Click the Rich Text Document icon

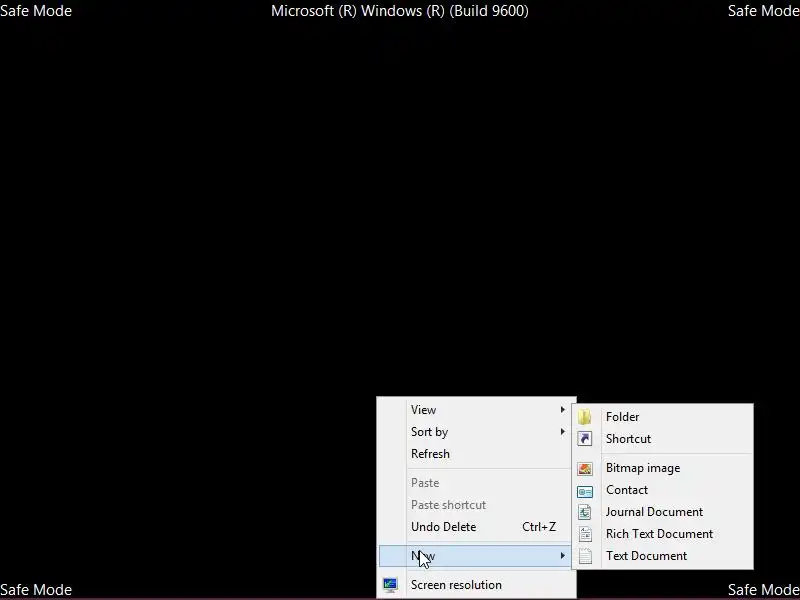[585, 534]
